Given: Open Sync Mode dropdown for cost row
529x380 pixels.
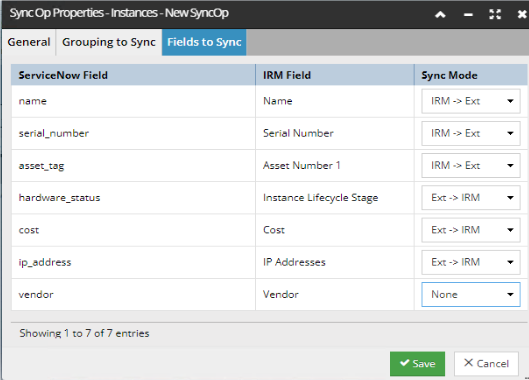Looking at the screenshot, I should pyautogui.click(x=471, y=230).
